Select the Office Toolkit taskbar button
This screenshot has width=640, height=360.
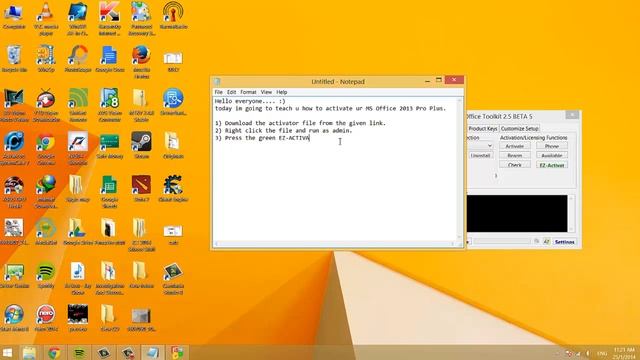click(x=177, y=353)
